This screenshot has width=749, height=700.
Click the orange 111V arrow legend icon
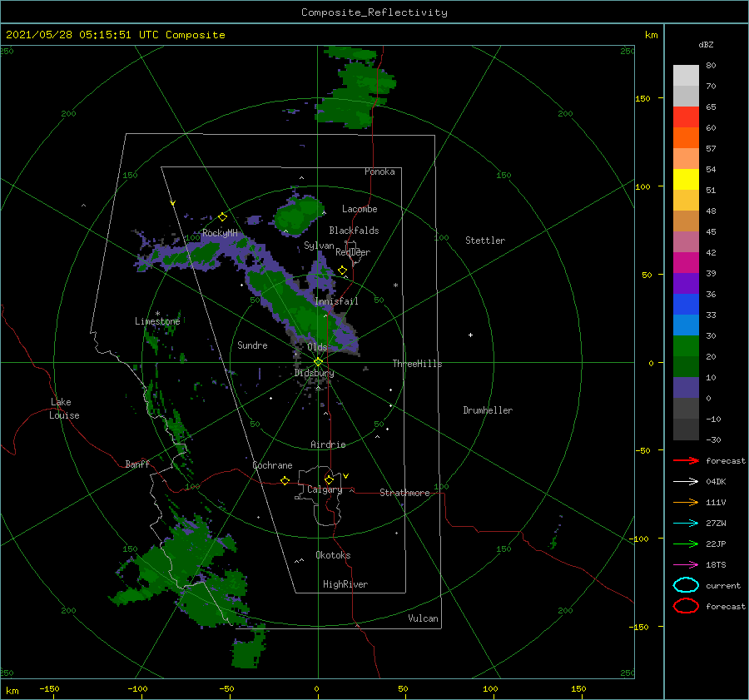tap(686, 502)
